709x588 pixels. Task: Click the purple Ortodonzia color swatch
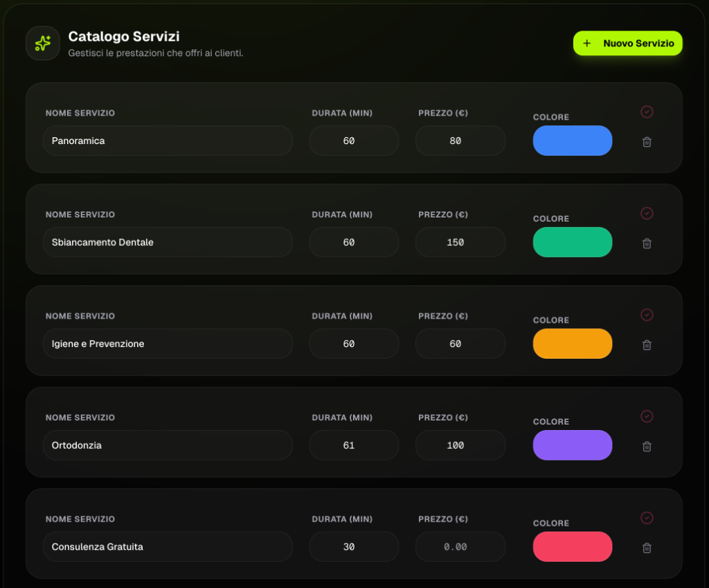click(x=573, y=445)
